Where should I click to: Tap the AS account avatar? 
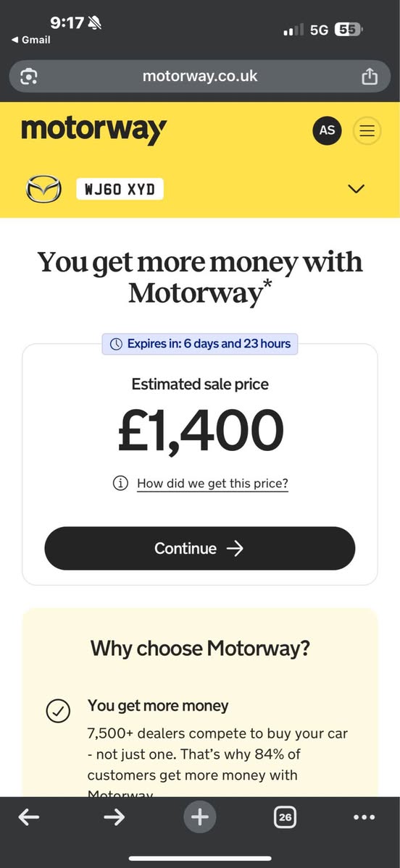click(x=327, y=130)
